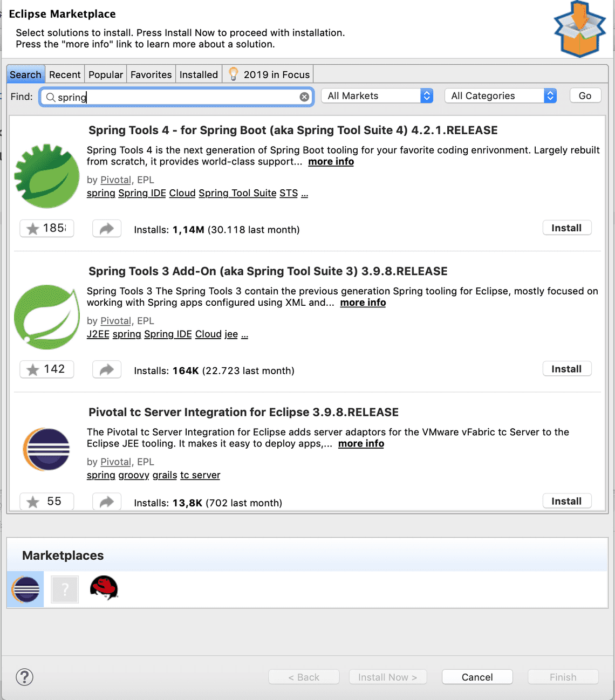This screenshot has height=700, width=615.
Task: Star the Spring Tools 3 Add-On
Action: pos(33,369)
